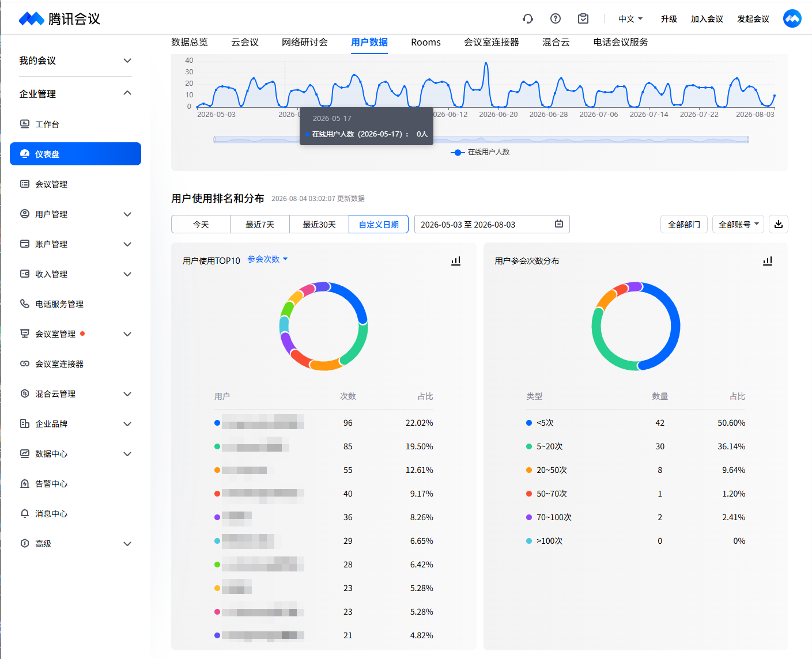Image resolution: width=812 pixels, height=659 pixels.
Task: Click the clipboard checklist icon in header
Action: click(583, 18)
